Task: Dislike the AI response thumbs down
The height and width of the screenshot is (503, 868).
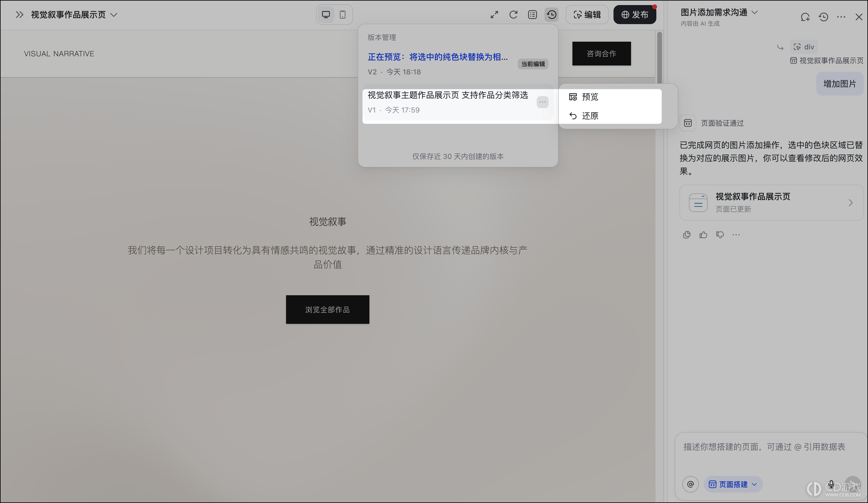Action: tap(720, 235)
